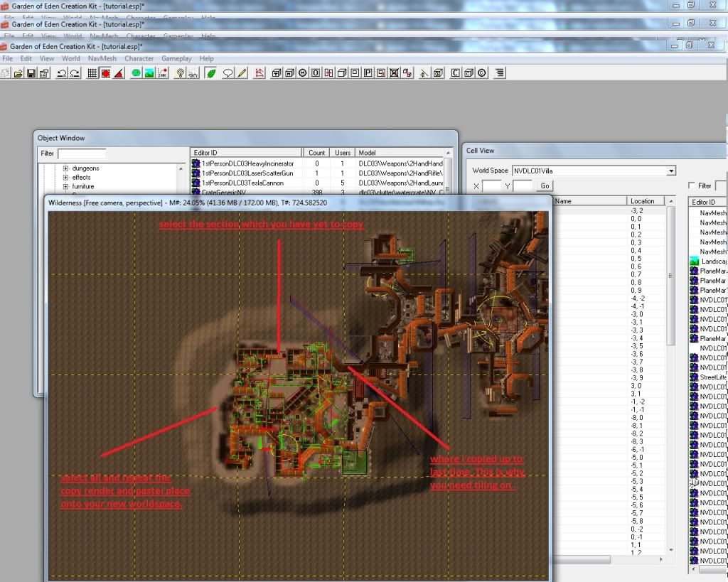Click the red H toolbar icon

(328, 73)
